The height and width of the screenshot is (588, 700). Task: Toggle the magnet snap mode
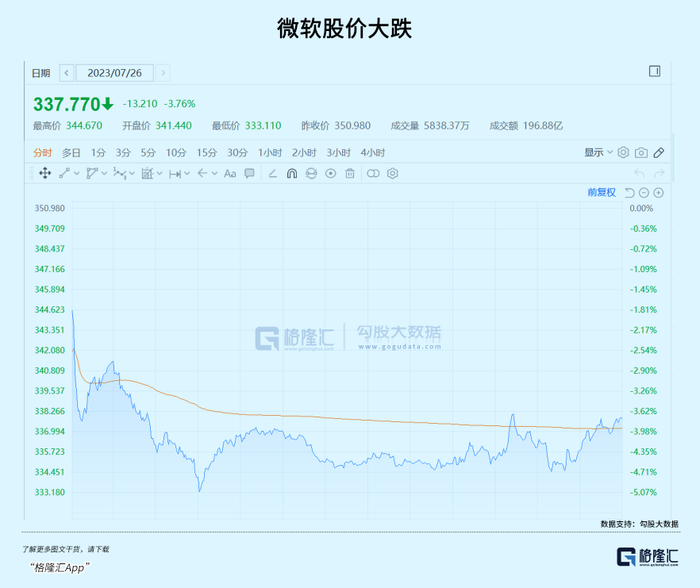[x=292, y=173]
